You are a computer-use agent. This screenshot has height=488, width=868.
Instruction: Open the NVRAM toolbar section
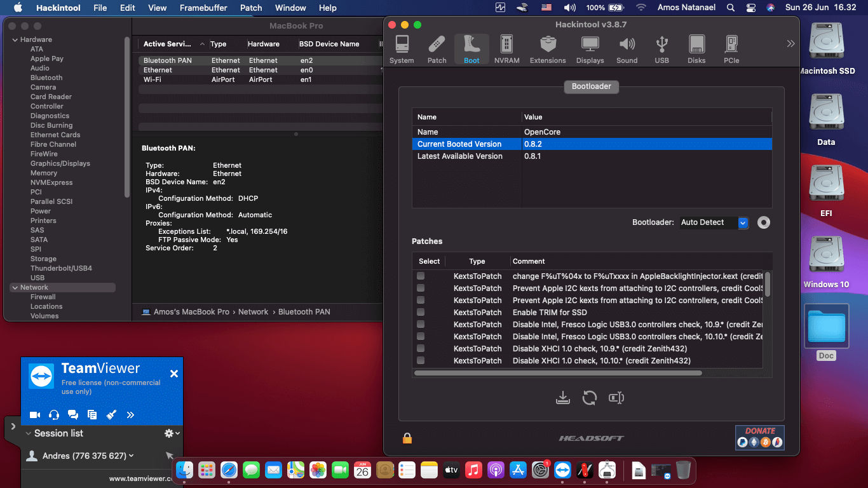pyautogui.click(x=506, y=50)
